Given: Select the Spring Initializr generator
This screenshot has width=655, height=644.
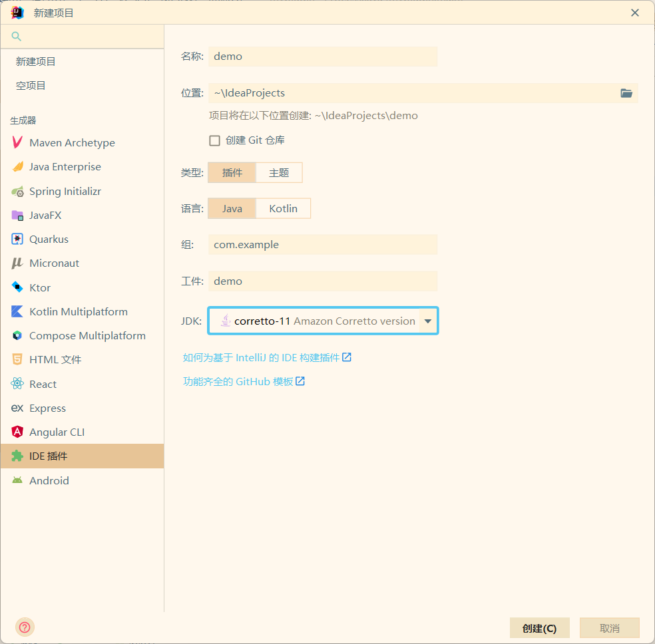Looking at the screenshot, I should [82, 191].
